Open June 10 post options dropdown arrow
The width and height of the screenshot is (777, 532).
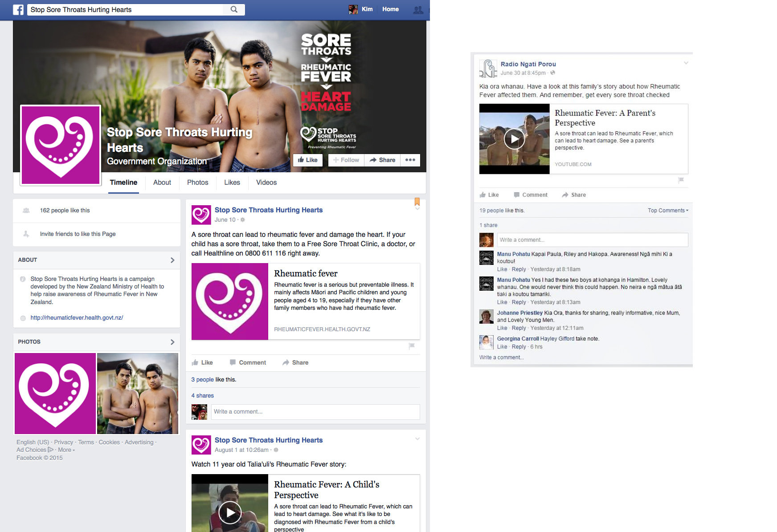point(417,208)
